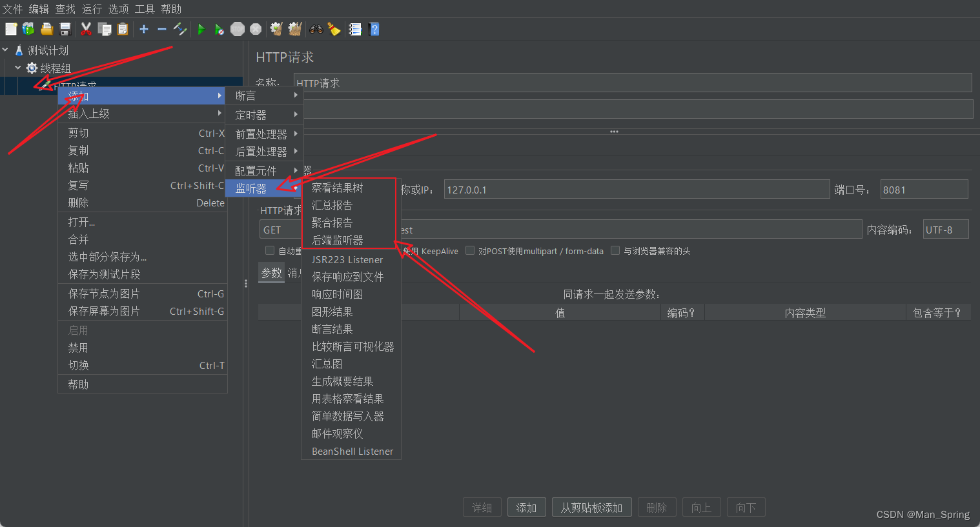Expand the 配置元件 submenu

pyautogui.click(x=264, y=171)
